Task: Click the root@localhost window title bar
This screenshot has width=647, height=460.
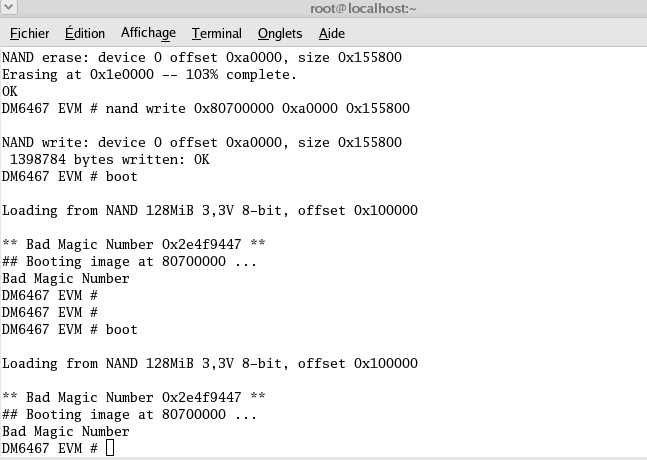Action: (x=363, y=9)
